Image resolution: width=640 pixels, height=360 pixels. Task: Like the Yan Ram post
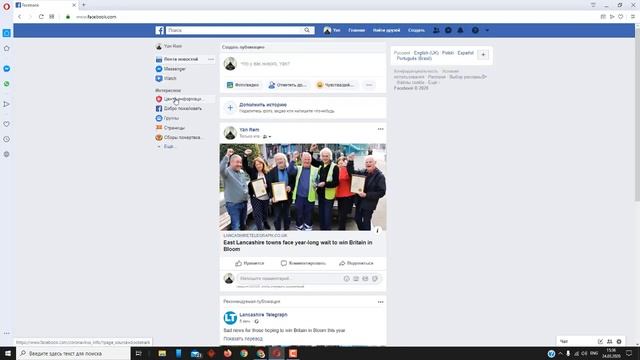pyautogui.click(x=249, y=263)
